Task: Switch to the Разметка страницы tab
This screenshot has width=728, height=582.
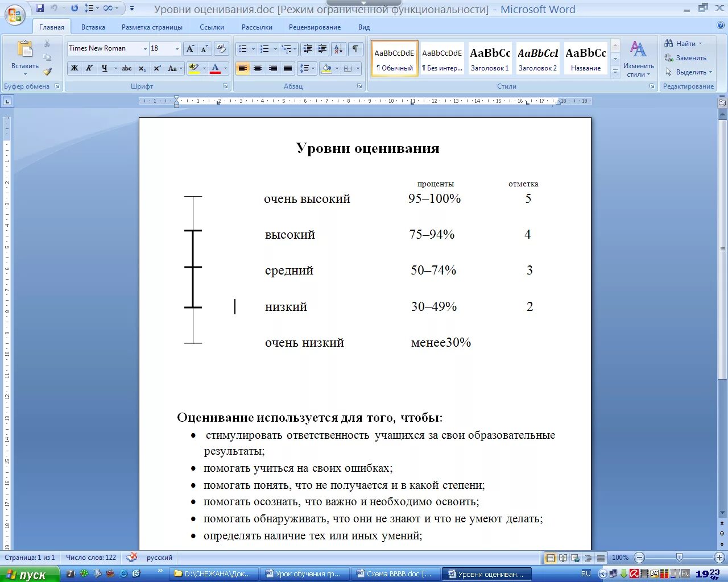Action: click(x=152, y=27)
